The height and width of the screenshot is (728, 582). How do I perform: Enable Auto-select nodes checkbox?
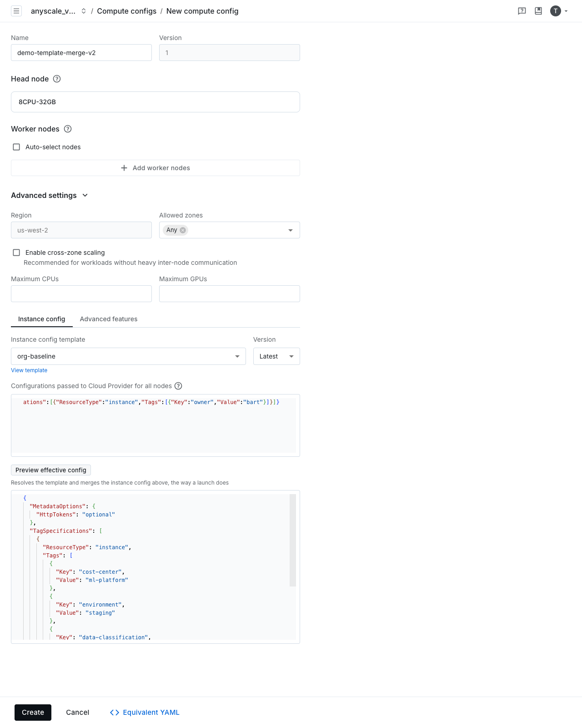click(x=16, y=147)
